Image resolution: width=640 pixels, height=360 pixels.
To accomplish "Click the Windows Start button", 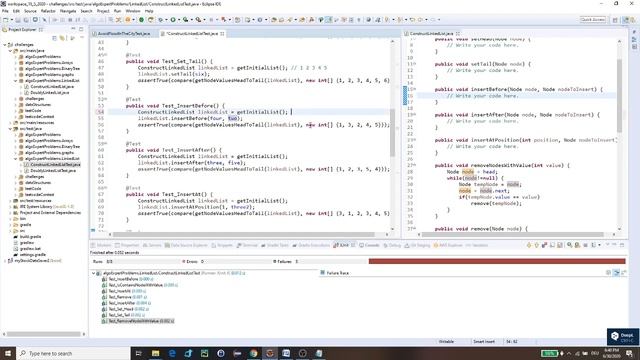I will [8, 353].
